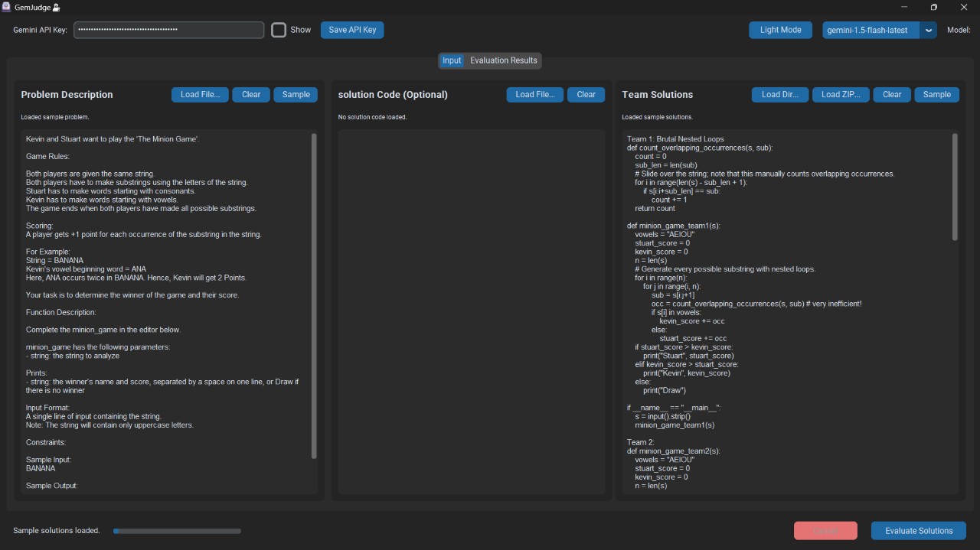The height and width of the screenshot is (550, 980).
Task: Clear the solution code panel
Action: [586, 94]
